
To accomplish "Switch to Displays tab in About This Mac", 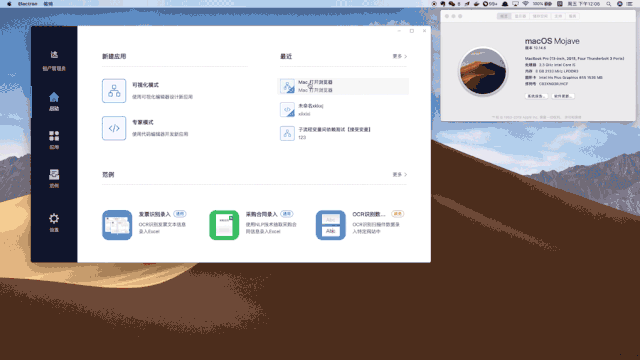I will (x=520, y=16).
